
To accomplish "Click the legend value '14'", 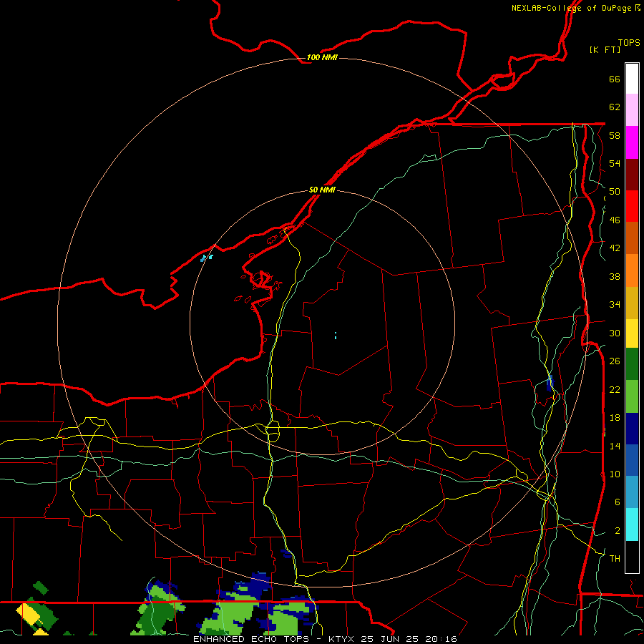I will [615, 446].
